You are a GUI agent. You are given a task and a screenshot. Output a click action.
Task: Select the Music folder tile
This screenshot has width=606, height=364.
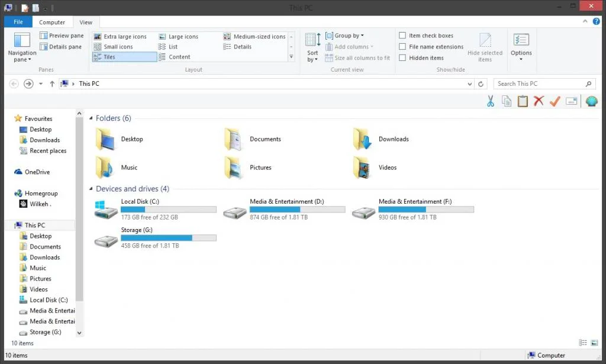click(x=117, y=167)
